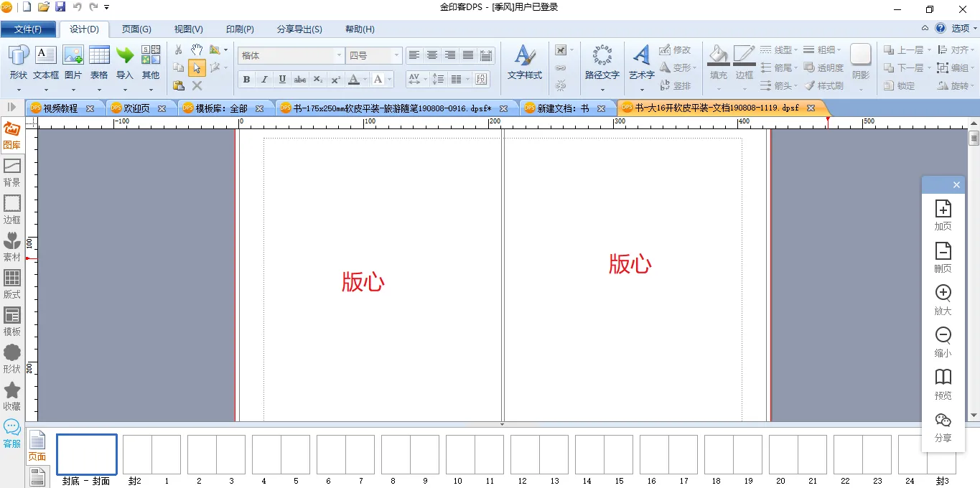Click the 加页 add page icon
This screenshot has width=980, height=488.
coord(943,208)
